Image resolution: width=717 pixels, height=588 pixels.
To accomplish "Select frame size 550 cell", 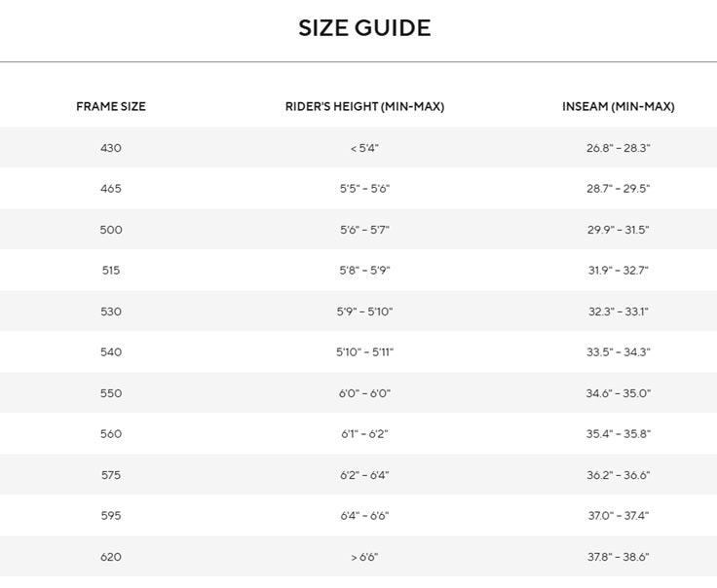I will click(111, 393).
